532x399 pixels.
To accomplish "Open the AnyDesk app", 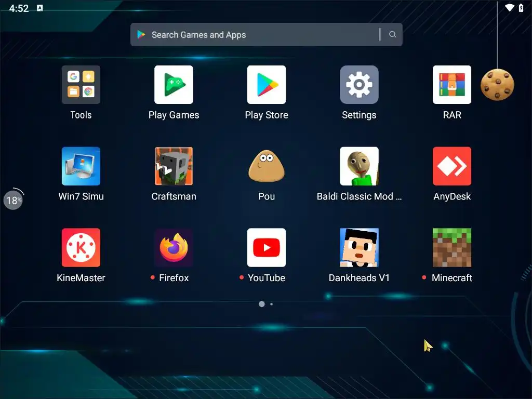I will (x=452, y=166).
